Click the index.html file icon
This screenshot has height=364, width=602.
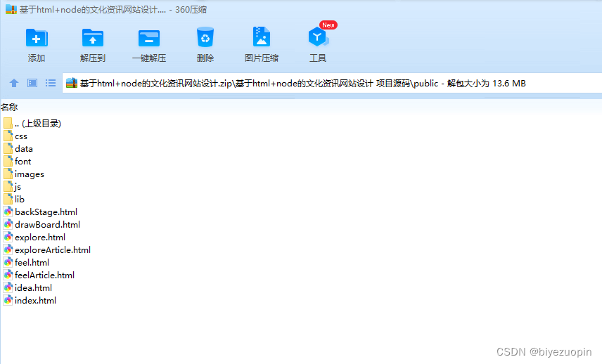point(8,300)
